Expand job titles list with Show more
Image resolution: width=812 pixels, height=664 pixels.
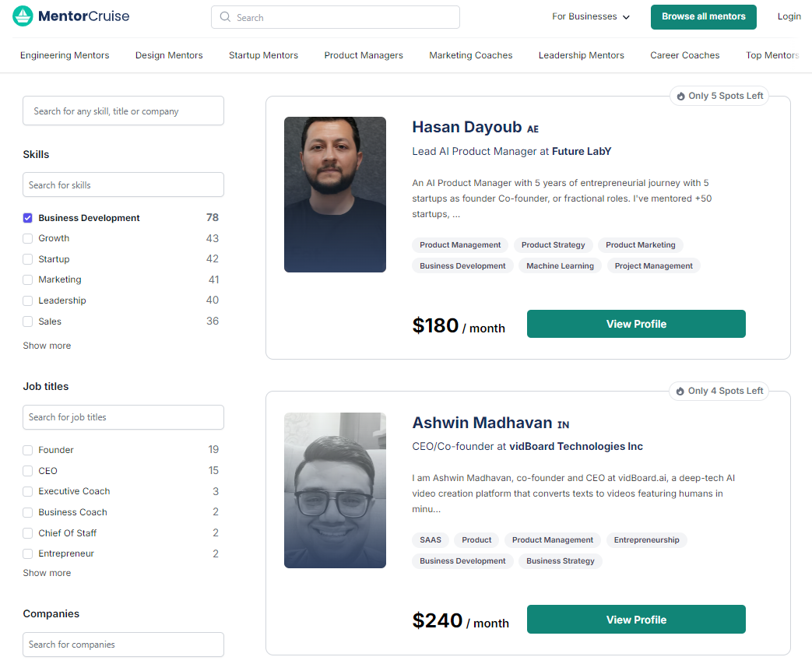point(47,573)
